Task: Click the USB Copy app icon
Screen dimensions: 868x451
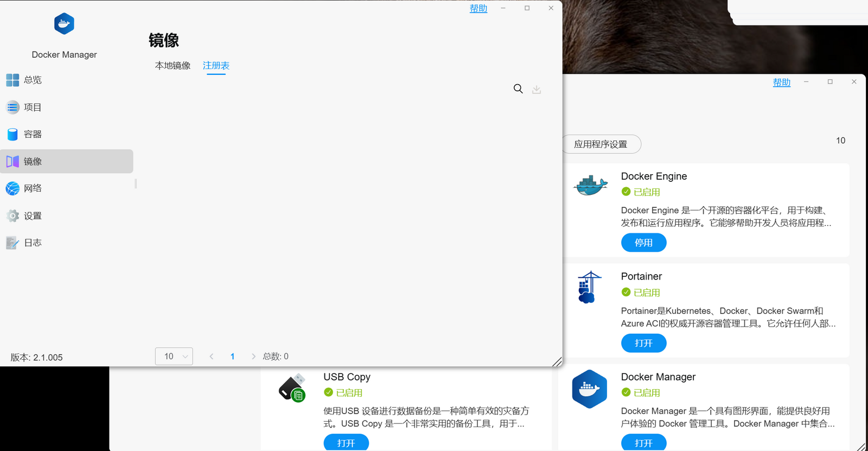Action: click(x=292, y=388)
